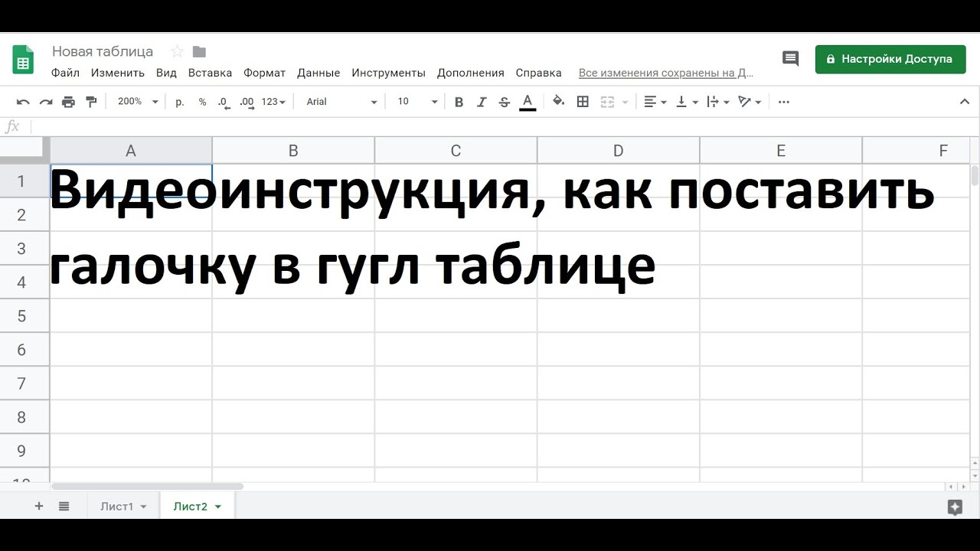Open the all sheets list icon
Image resolution: width=980 pixels, height=551 pixels.
(64, 506)
